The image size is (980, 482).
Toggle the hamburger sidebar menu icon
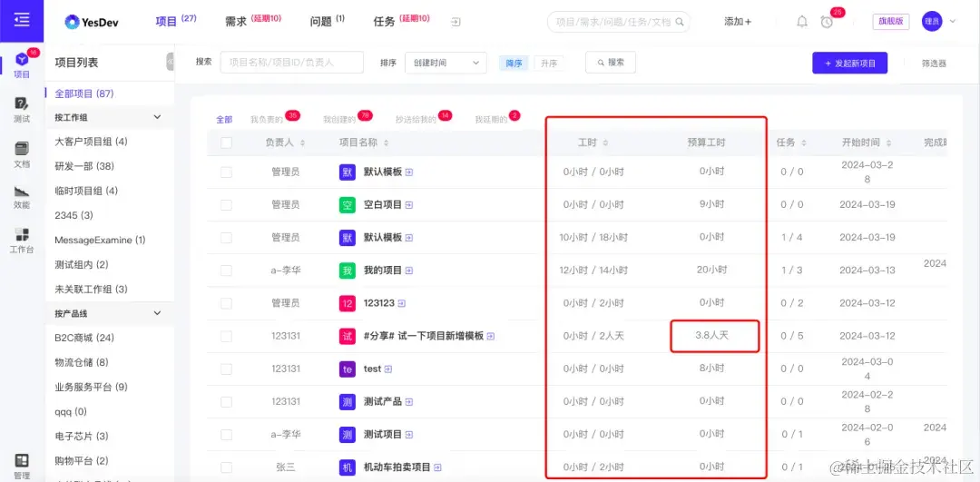[22, 20]
